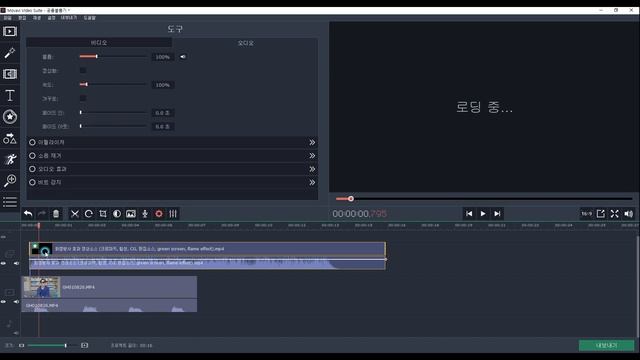Open the clip properties picture icon
The image size is (640, 360).
tap(131, 213)
